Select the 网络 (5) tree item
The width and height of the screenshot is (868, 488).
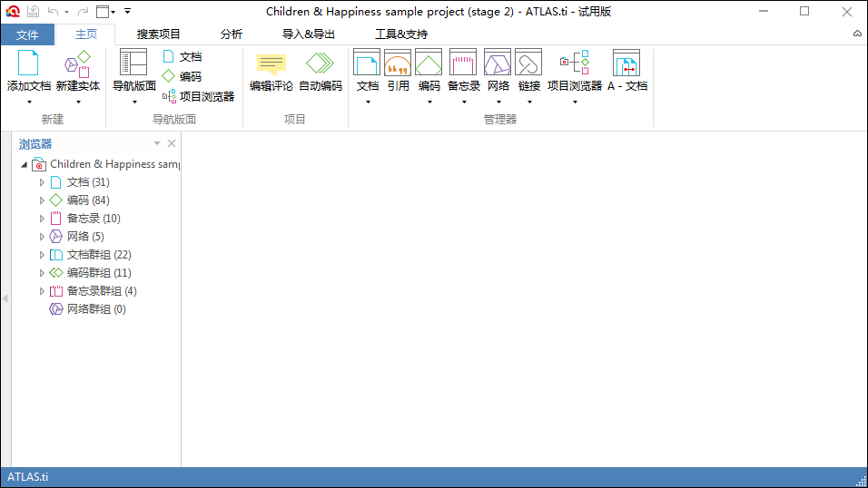[77, 237]
